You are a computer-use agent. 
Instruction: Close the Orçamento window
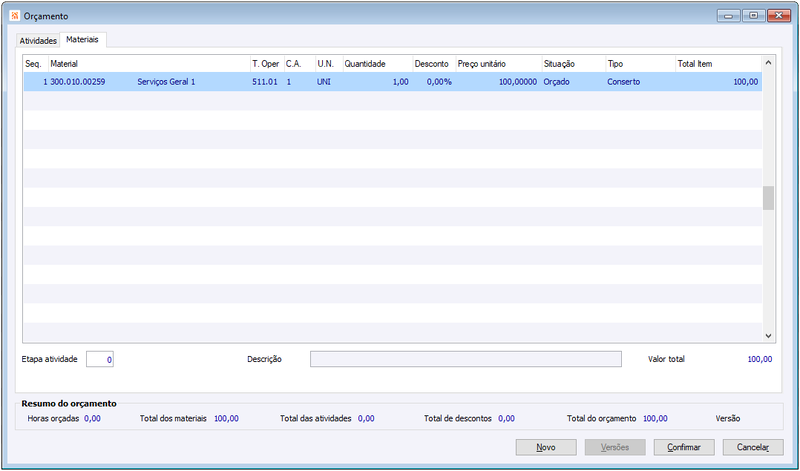(779, 16)
